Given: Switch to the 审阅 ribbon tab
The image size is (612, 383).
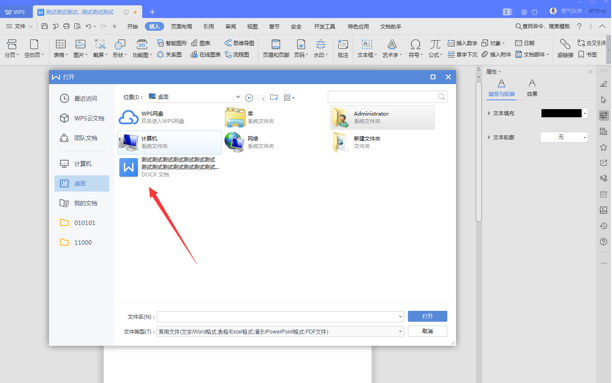Looking at the screenshot, I should point(231,27).
